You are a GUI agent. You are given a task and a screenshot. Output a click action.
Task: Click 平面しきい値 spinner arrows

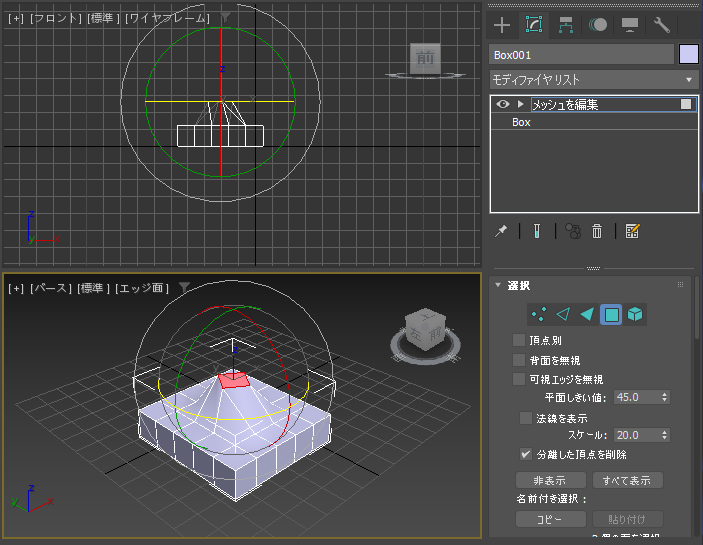point(664,397)
